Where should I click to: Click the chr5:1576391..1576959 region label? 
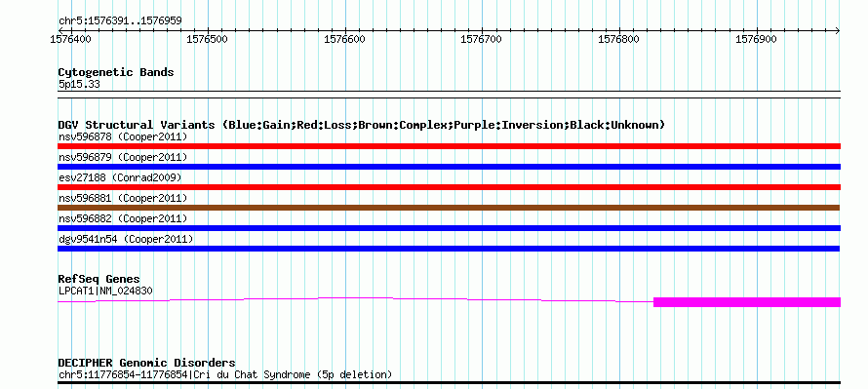120,21
